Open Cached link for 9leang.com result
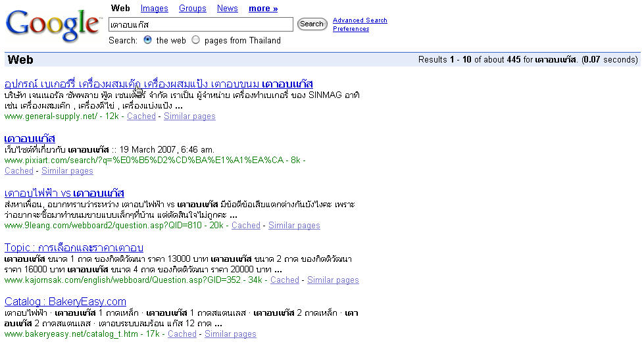Image resolution: width=644 pixels, height=346 pixels. (246, 226)
